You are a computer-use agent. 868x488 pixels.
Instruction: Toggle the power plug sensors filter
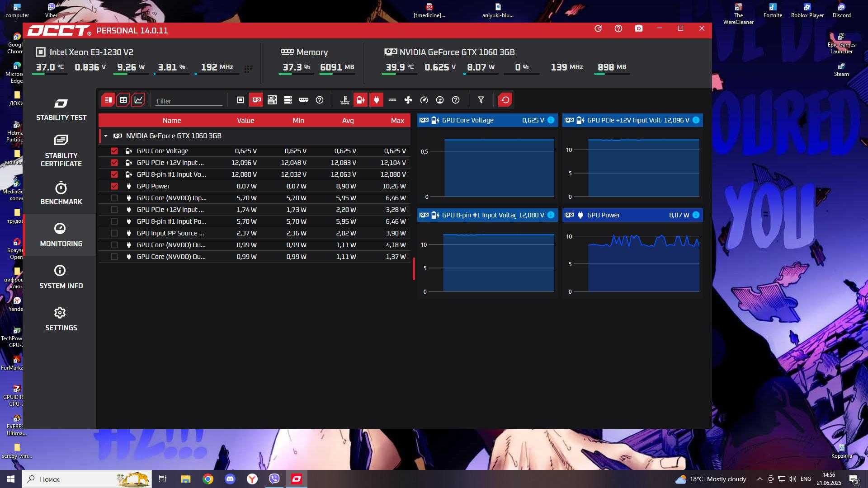coord(376,100)
